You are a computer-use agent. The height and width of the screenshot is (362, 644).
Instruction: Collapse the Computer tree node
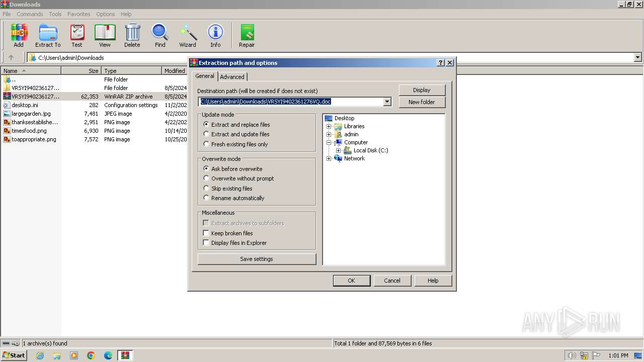pos(329,142)
